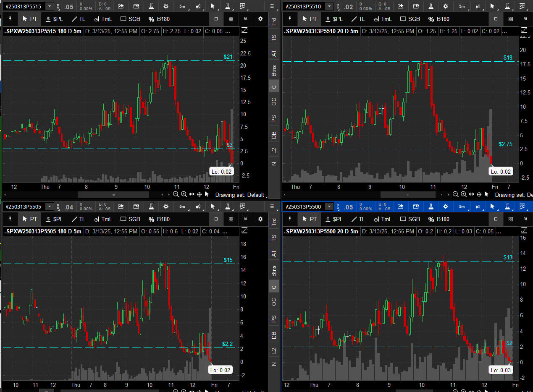Viewport: 533px width, 392px height.
Task: Click the flask studies icon in the P5505 chart header
Action: (151, 206)
